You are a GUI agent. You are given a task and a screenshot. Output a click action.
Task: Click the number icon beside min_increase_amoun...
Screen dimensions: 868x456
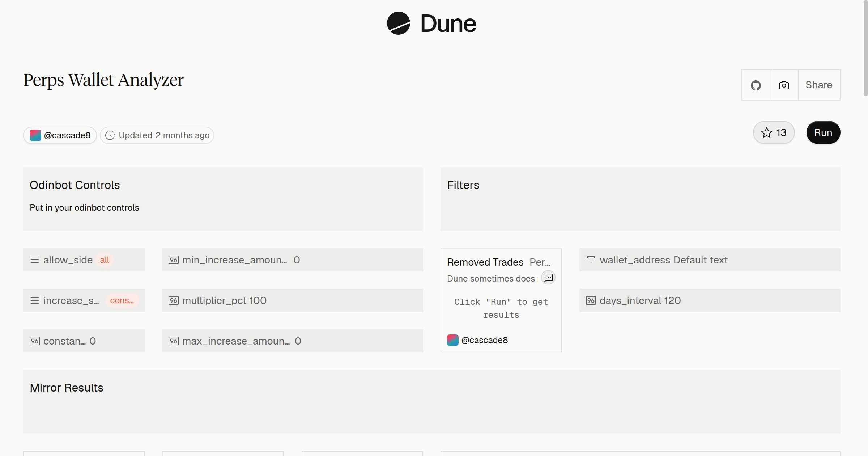click(174, 260)
